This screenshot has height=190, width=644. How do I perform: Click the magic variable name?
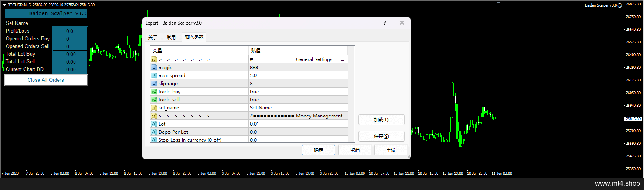[x=165, y=68]
